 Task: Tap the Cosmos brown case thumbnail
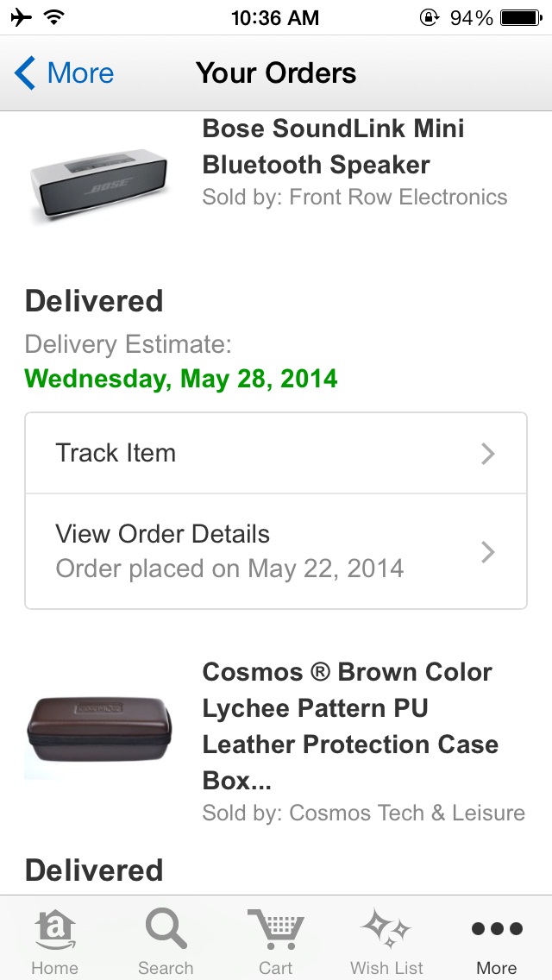(99, 727)
